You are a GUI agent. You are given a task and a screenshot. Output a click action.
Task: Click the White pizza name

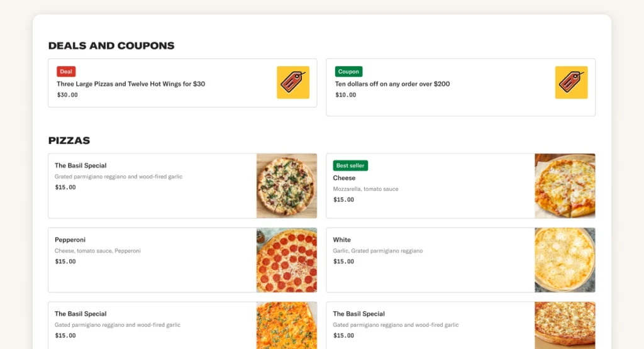tap(342, 240)
